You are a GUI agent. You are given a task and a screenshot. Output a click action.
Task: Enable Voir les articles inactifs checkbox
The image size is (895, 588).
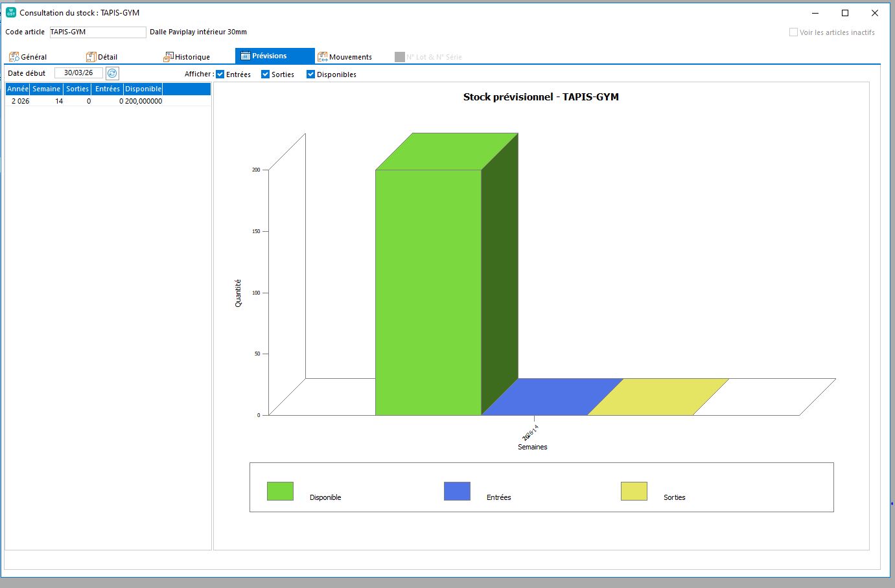click(x=793, y=32)
